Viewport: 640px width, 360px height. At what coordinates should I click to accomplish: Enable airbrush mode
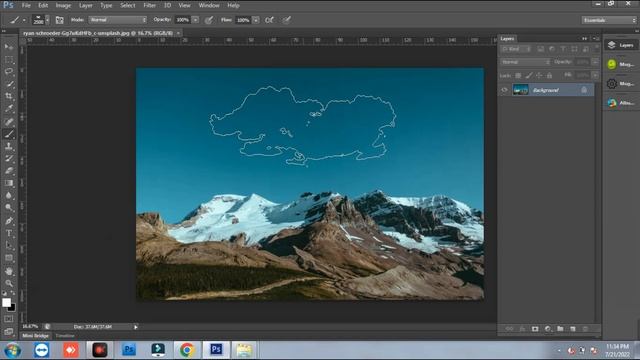point(269,20)
